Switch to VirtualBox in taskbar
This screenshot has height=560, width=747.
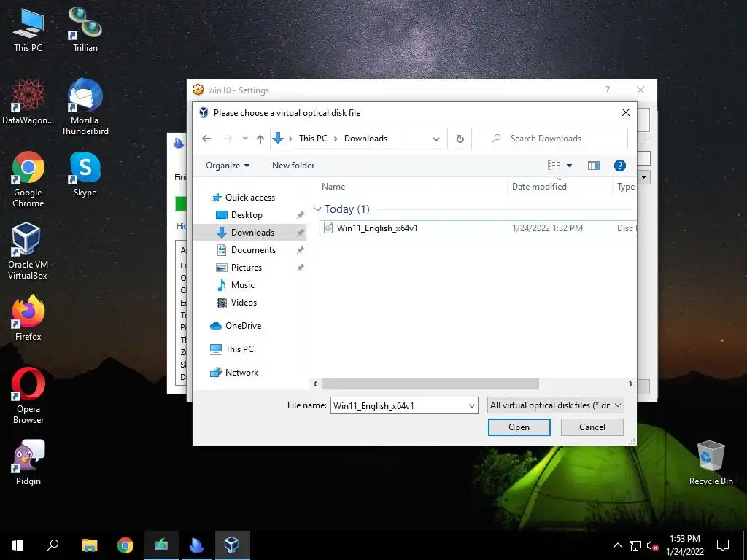(x=232, y=545)
